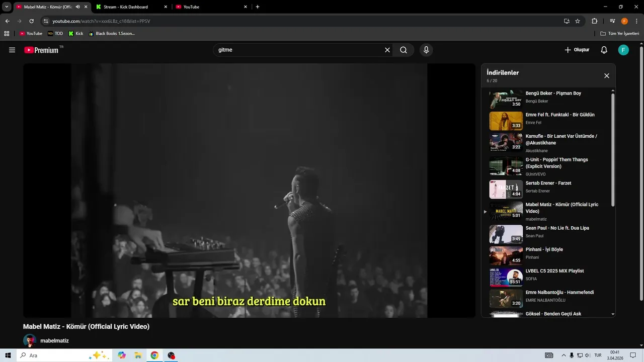
Task: View site information icon in address bar
Action: (x=46, y=21)
